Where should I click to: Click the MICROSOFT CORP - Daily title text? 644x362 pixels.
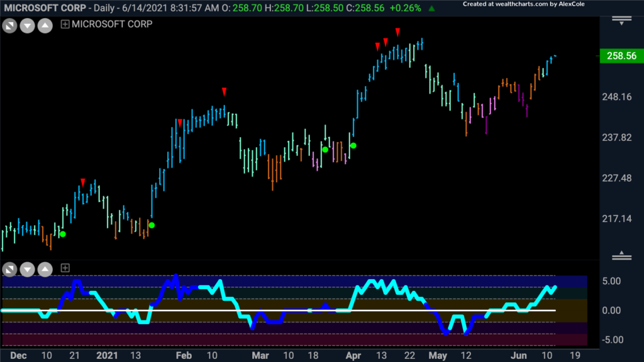point(59,8)
